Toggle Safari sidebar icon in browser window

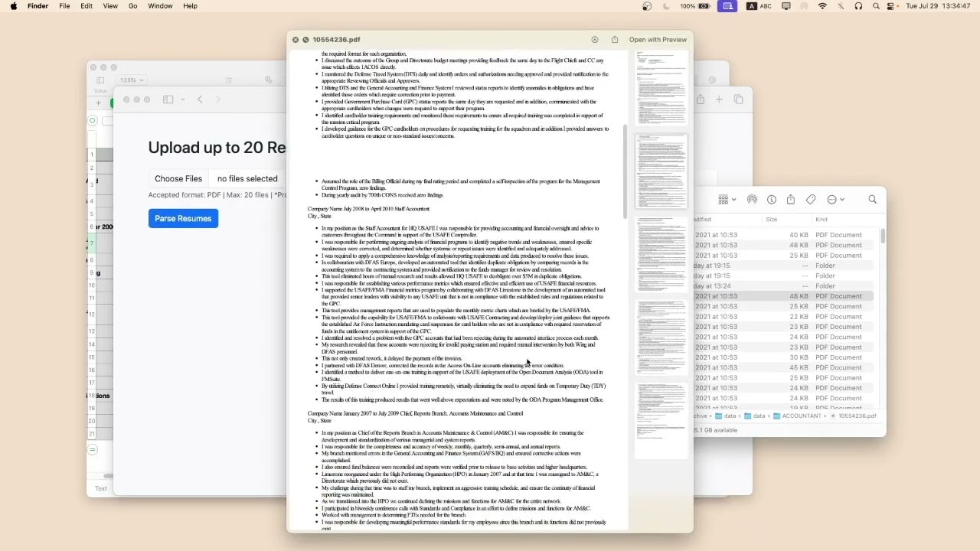click(x=168, y=99)
